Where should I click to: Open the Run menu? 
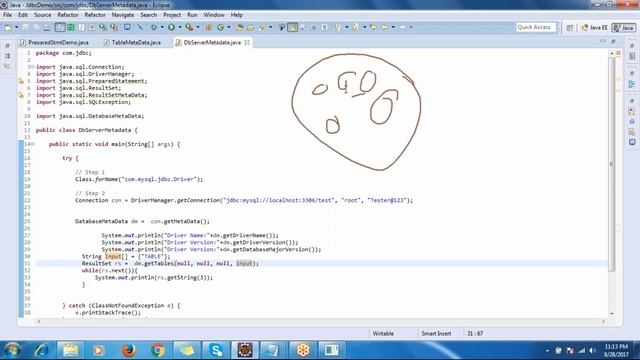(x=192, y=15)
